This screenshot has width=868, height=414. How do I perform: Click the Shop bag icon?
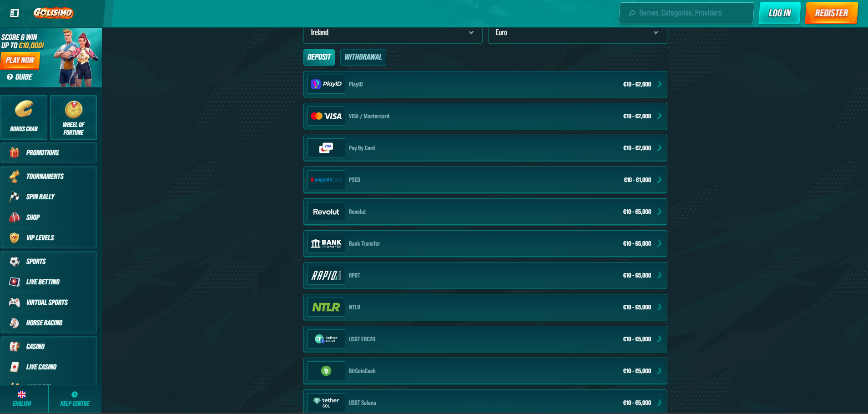pyautogui.click(x=15, y=217)
